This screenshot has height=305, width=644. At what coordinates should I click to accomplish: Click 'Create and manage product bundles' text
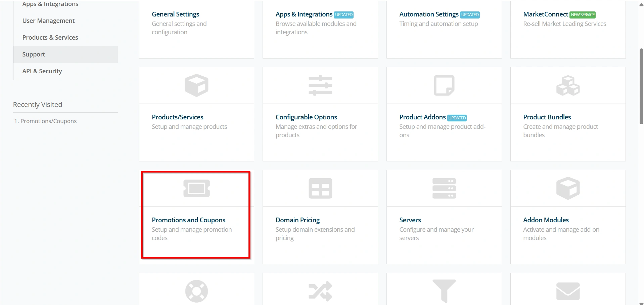[x=560, y=131]
